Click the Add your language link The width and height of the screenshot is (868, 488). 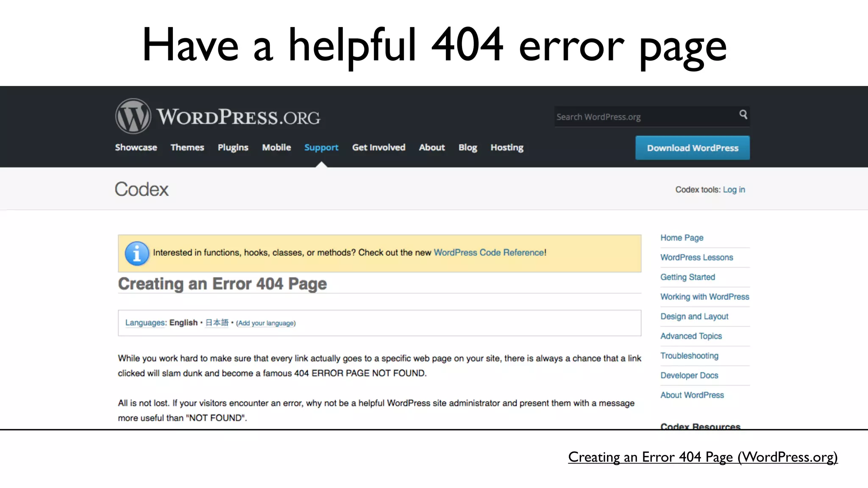[266, 323]
